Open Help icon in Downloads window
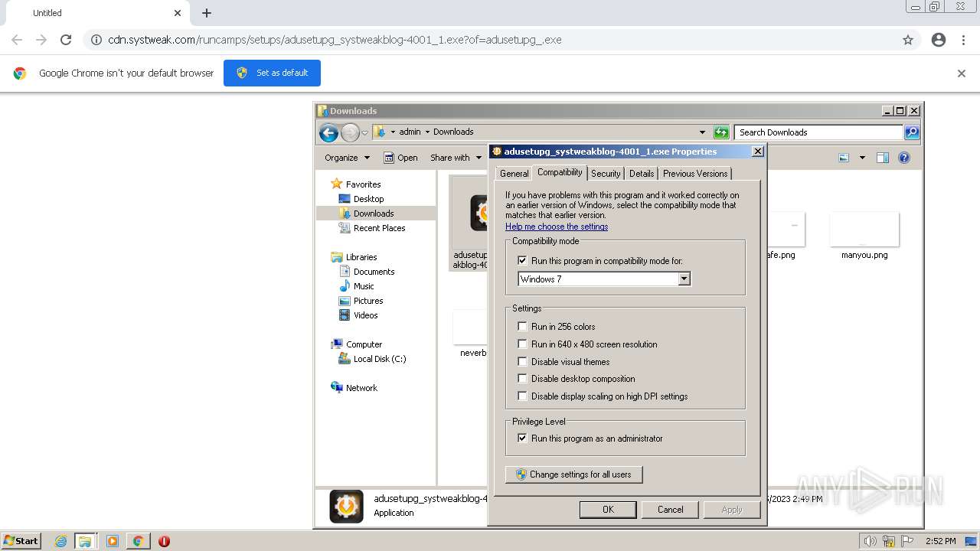980x551 pixels. [904, 158]
